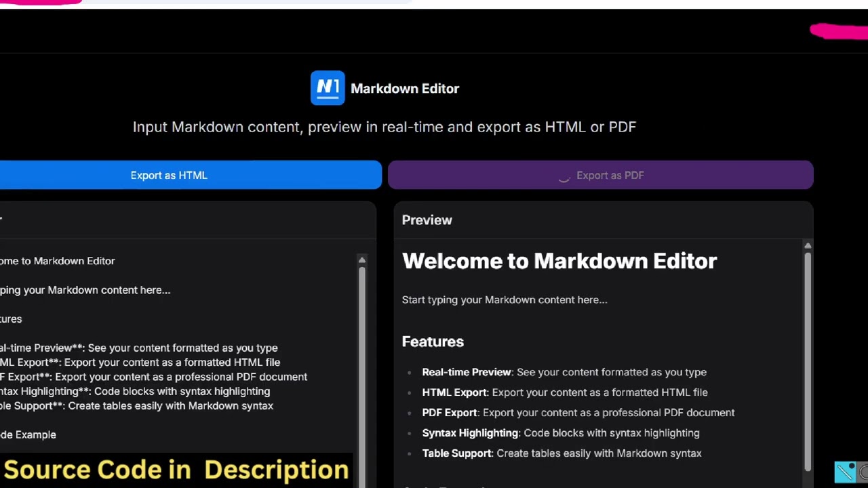Viewport: 868px width, 488px height.
Task: Click the Export as PDF button
Action: (601, 175)
